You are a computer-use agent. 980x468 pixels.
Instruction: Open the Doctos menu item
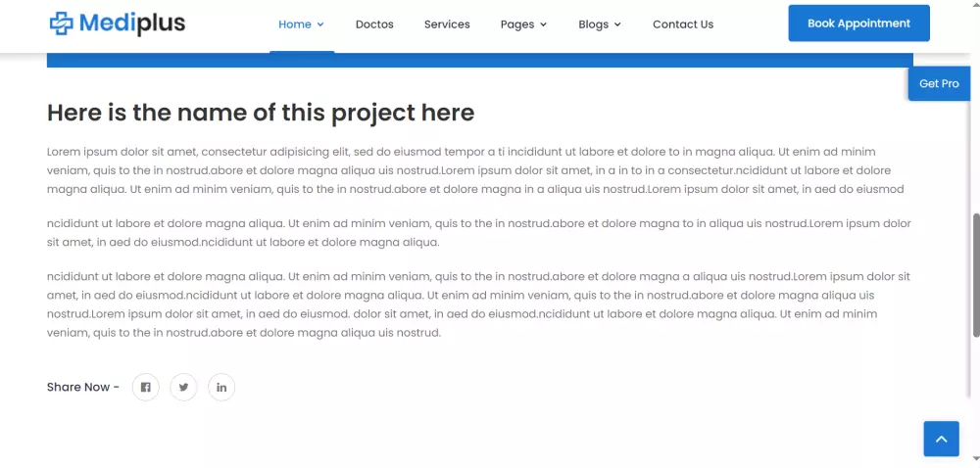(x=374, y=24)
